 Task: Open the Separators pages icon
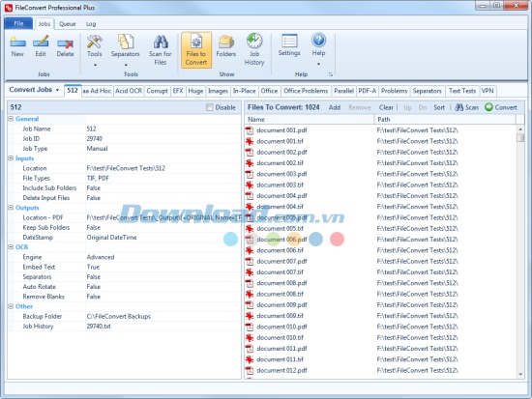pos(125,42)
